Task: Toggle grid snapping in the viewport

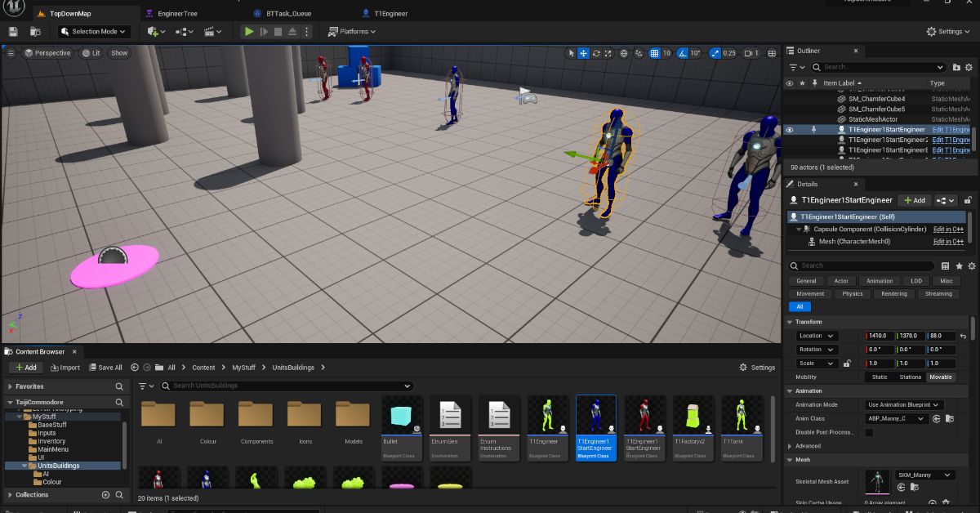Action: pos(654,53)
